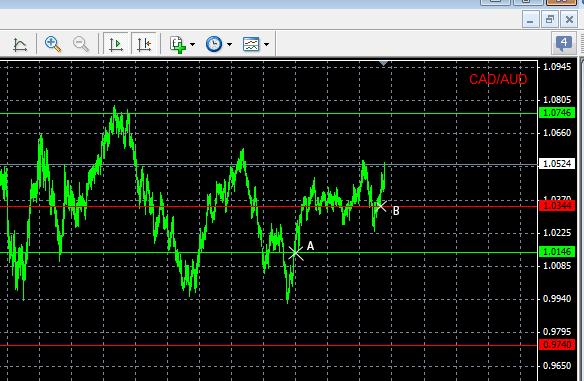Select the cross marker labeled A
Viewport: 584px width, 381px height.
coord(296,253)
